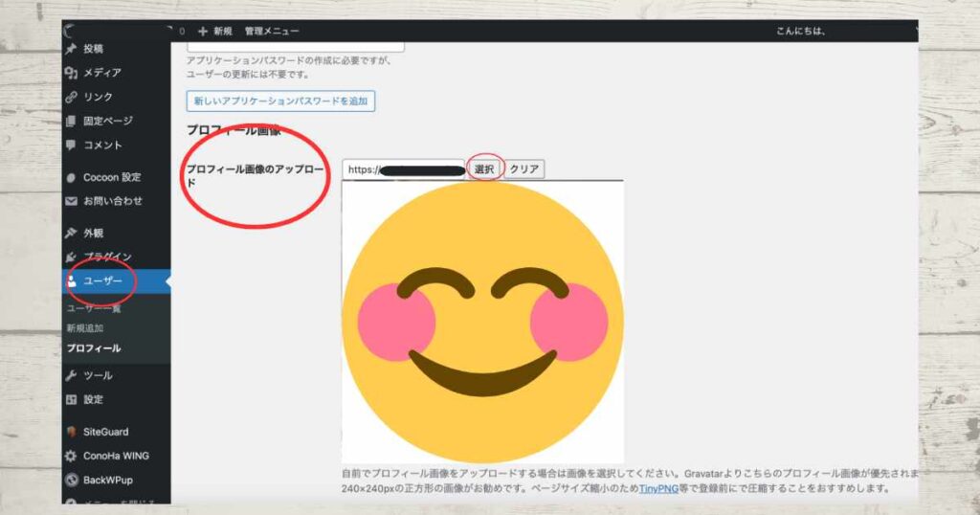980x515 pixels.
Task: Click the person icon beside ユーザー
Action: coord(71,281)
